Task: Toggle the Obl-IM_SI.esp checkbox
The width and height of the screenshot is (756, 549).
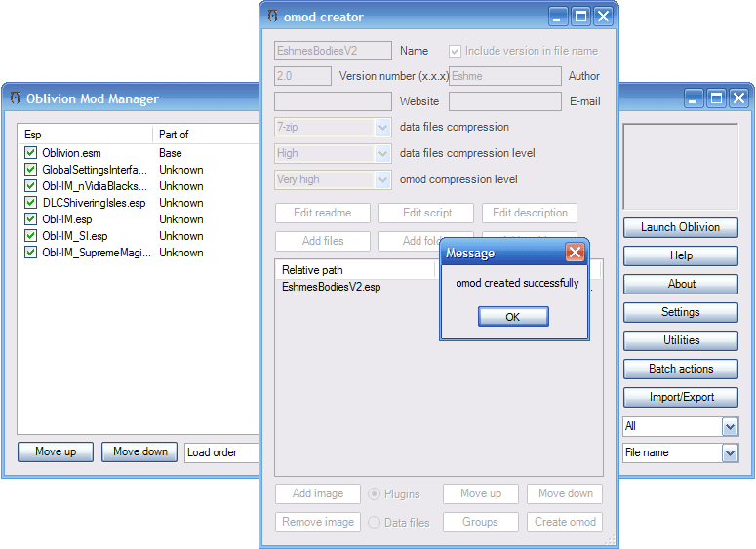Action: pos(31,236)
